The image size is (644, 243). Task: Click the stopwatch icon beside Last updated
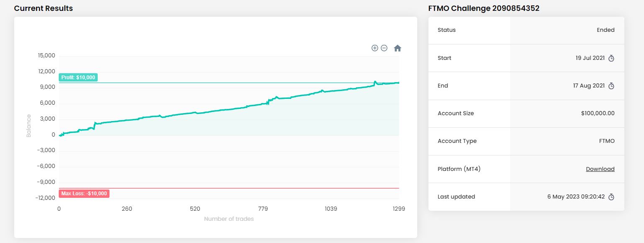(611, 197)
